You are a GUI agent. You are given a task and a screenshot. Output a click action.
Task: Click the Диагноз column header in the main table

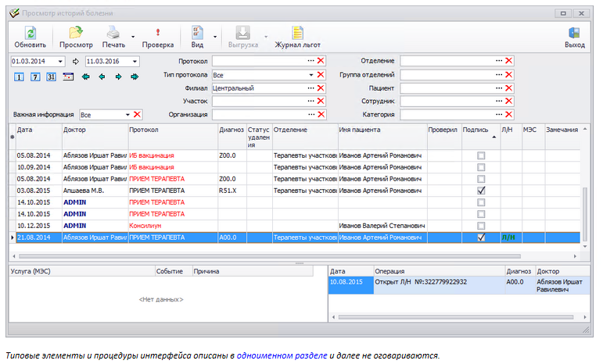click(232, 130)
